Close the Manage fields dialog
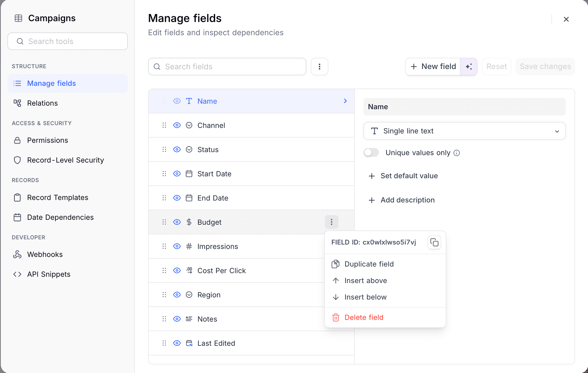Screen dimensions: 588x373 566,19
